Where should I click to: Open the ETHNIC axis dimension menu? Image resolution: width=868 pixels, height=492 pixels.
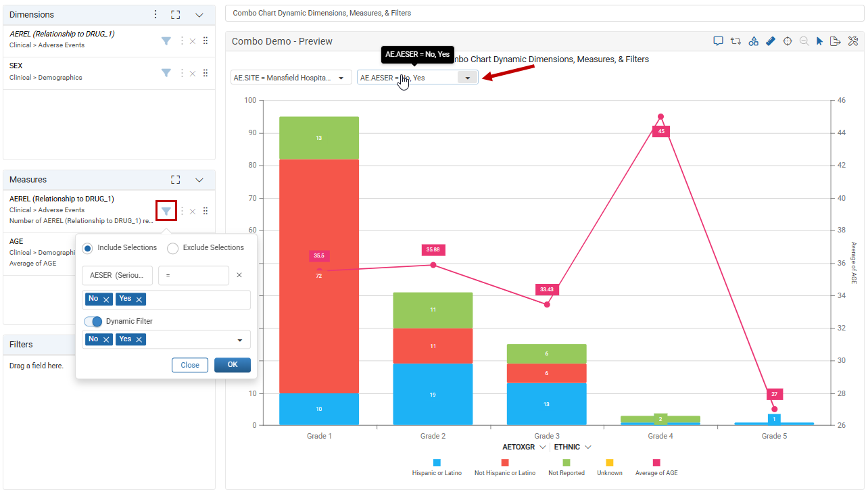pyautogui.click(x=573, y=447)
